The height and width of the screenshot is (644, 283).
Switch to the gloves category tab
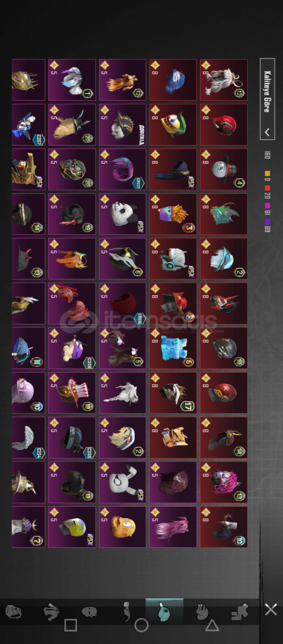point(202,612)
